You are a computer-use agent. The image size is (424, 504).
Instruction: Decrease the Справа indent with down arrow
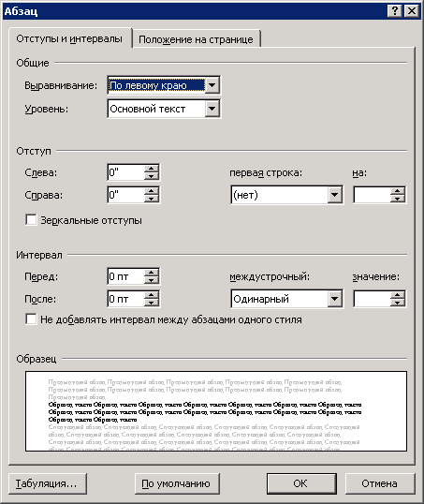[152, 199]
